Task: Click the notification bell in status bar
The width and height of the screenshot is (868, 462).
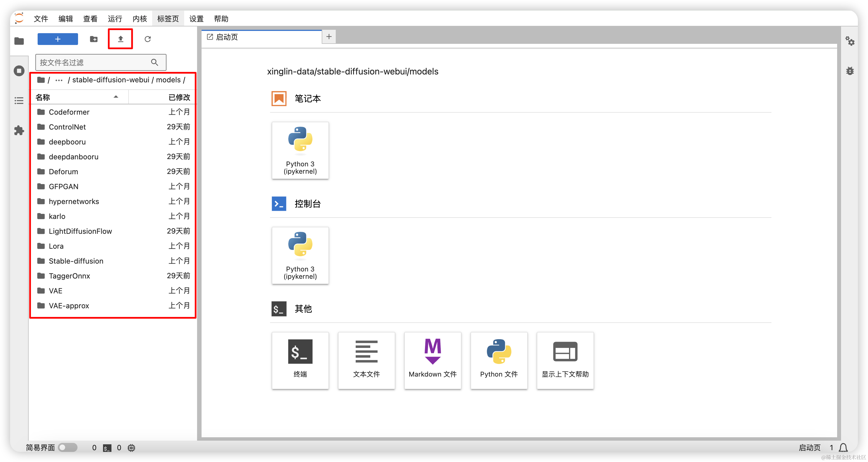Action: (843, 447)
